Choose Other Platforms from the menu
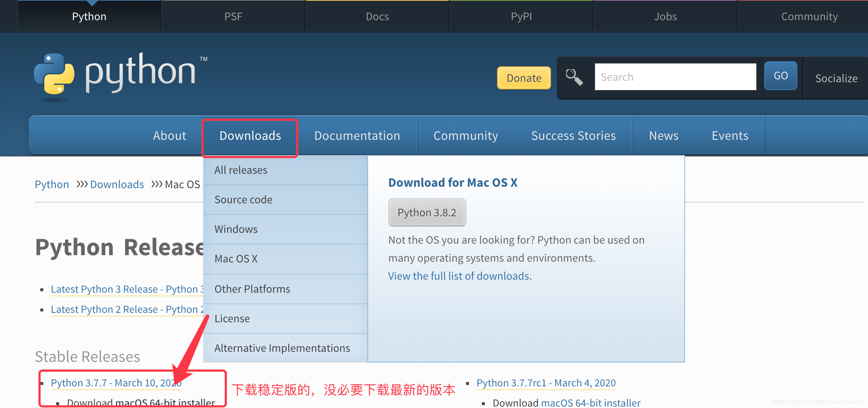 [x=252, y=289]
